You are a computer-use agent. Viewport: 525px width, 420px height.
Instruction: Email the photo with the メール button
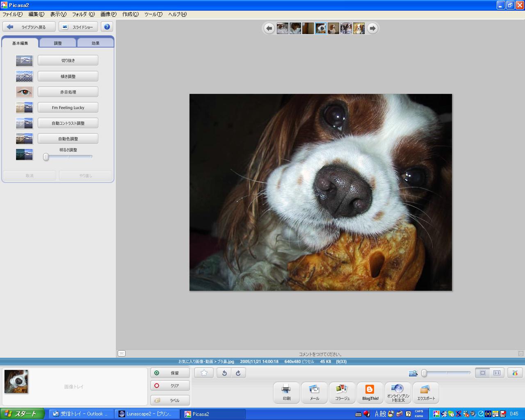[x=314, y=393]
